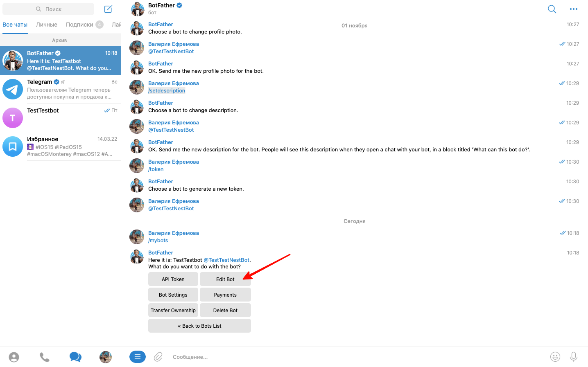Open search in chat magnifier icon
The image size is (588, 367).
(x=552, y=9)
